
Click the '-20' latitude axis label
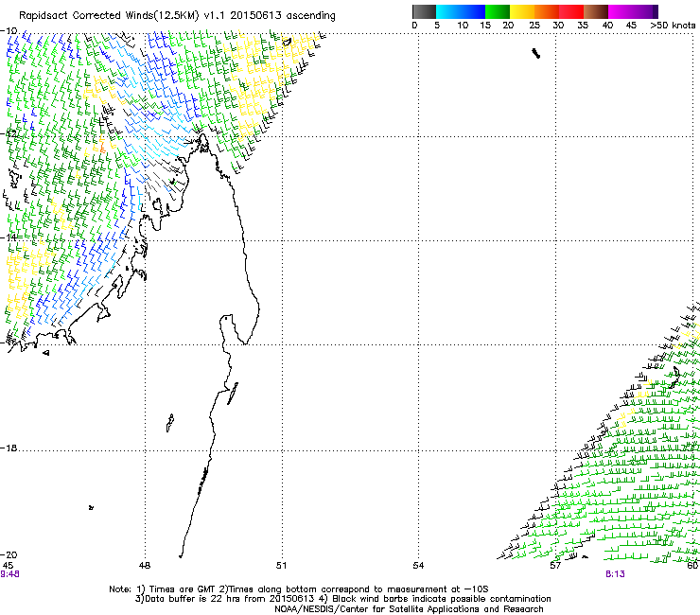tap(9, 554)
